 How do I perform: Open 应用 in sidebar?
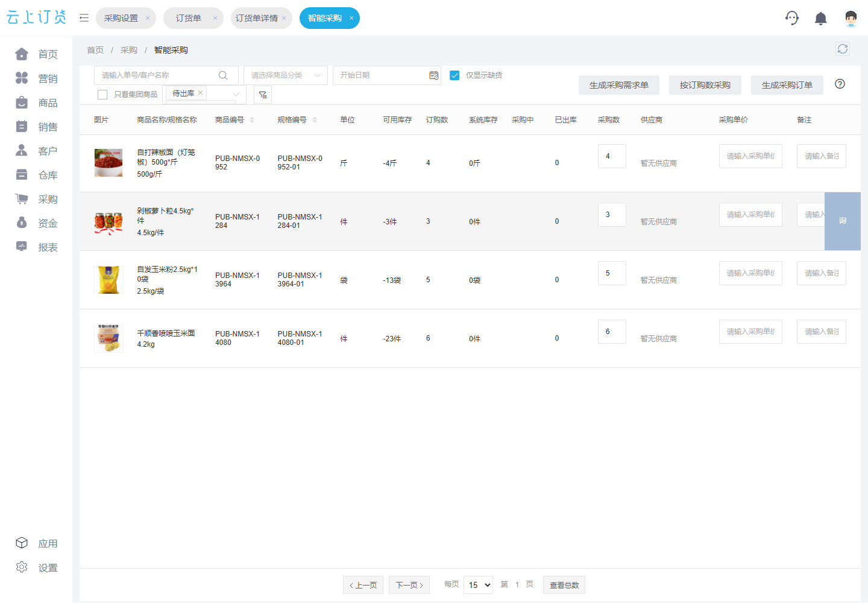(x=36, y=543)
